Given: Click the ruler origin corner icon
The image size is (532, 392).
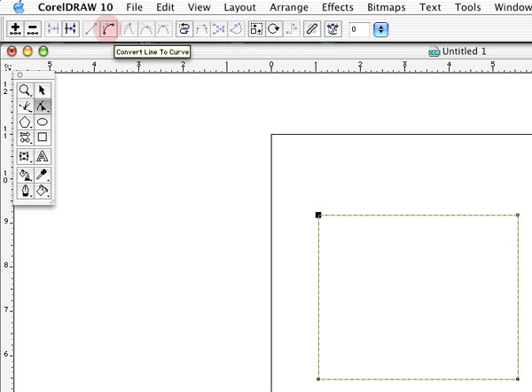Looking at the screenshot, I should pyautogui.click(x=8, y=67).
